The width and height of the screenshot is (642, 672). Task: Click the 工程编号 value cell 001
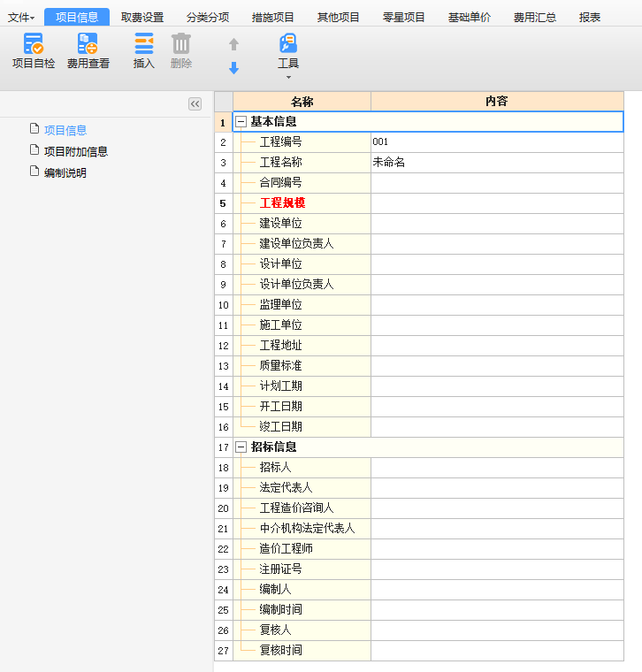coord(496,142)
